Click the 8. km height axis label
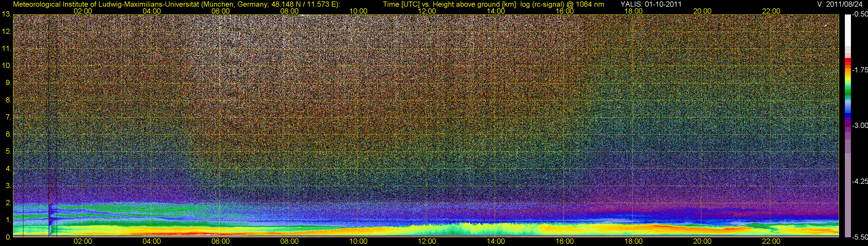This screenshot has height=246, width=868. (8, 100)
